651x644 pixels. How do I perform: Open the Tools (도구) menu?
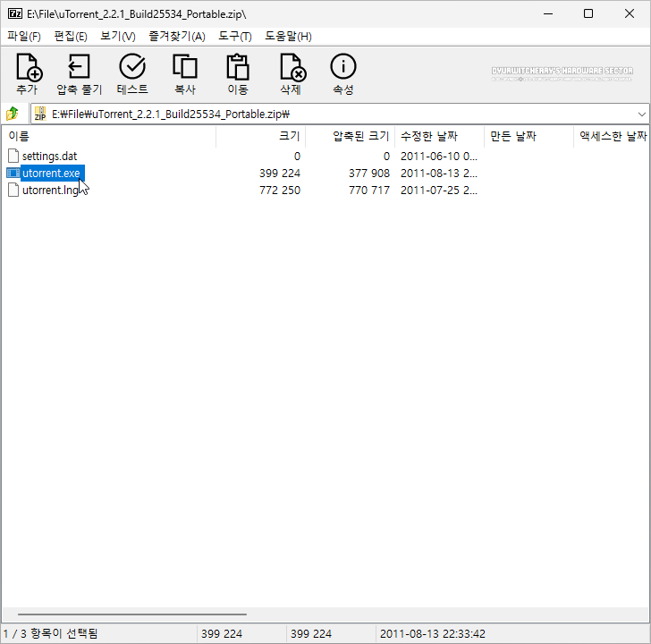click(x=235, y=37)
